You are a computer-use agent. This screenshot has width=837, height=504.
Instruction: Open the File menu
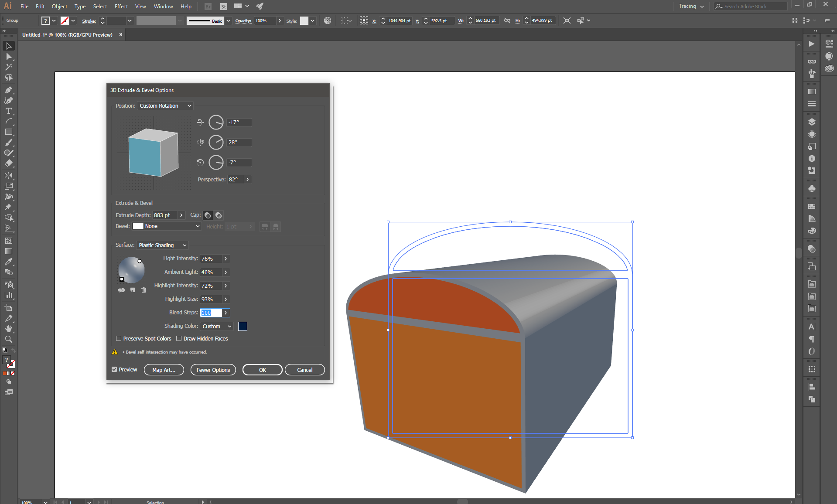pos(24,7)
